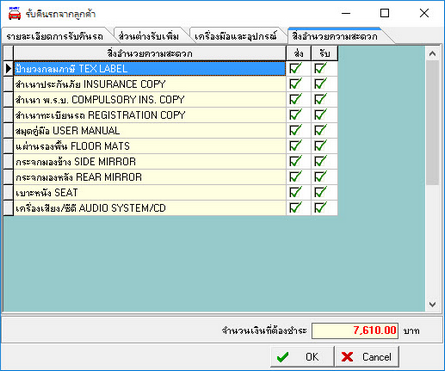Toggle ส่ง for SIDE MIRROR
This screenshot has width=445, height=371.
[x=295, y=161]
